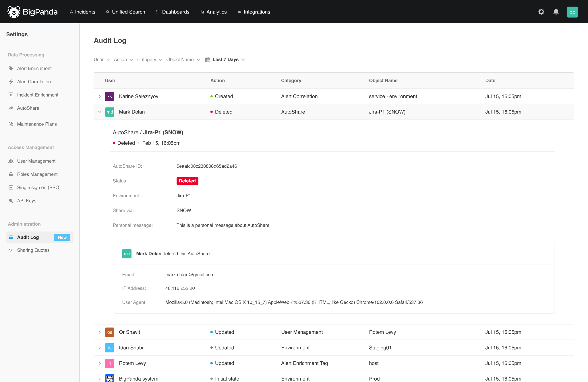Open Alert Enrichment tag icon
The height and width of the screenshot is (382, 588).
(x=11, y=68)
